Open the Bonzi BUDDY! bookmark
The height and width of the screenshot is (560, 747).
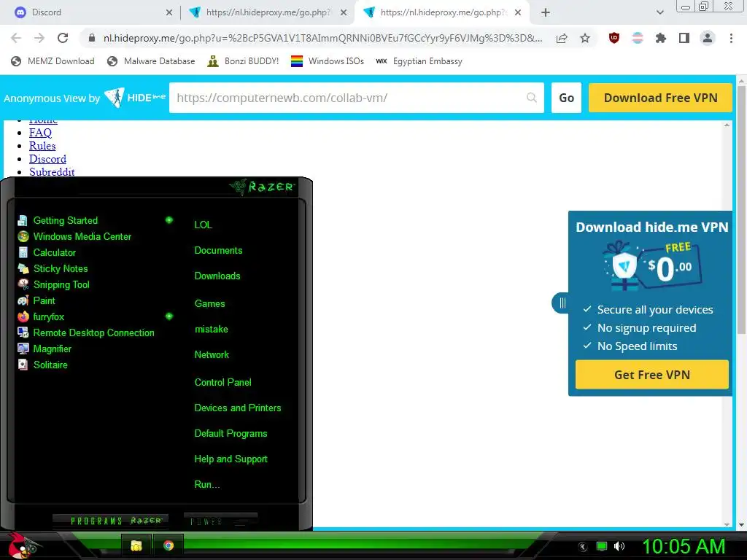(243, 61)
